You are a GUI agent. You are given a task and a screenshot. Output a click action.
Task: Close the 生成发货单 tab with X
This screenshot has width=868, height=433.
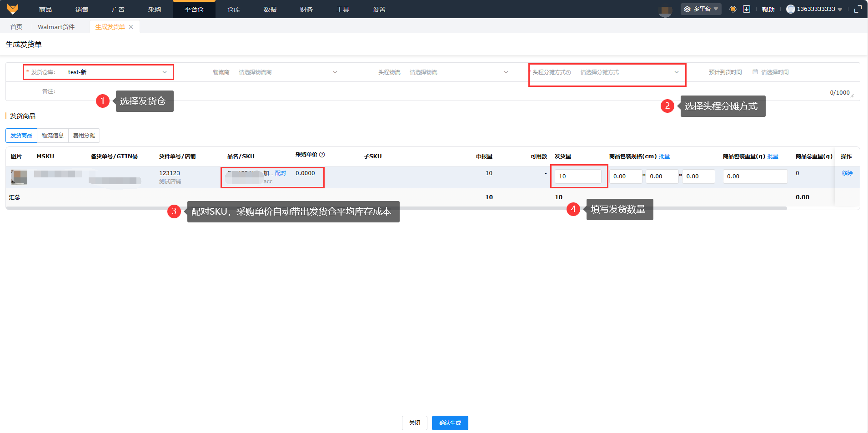click(x=131, y=27)
